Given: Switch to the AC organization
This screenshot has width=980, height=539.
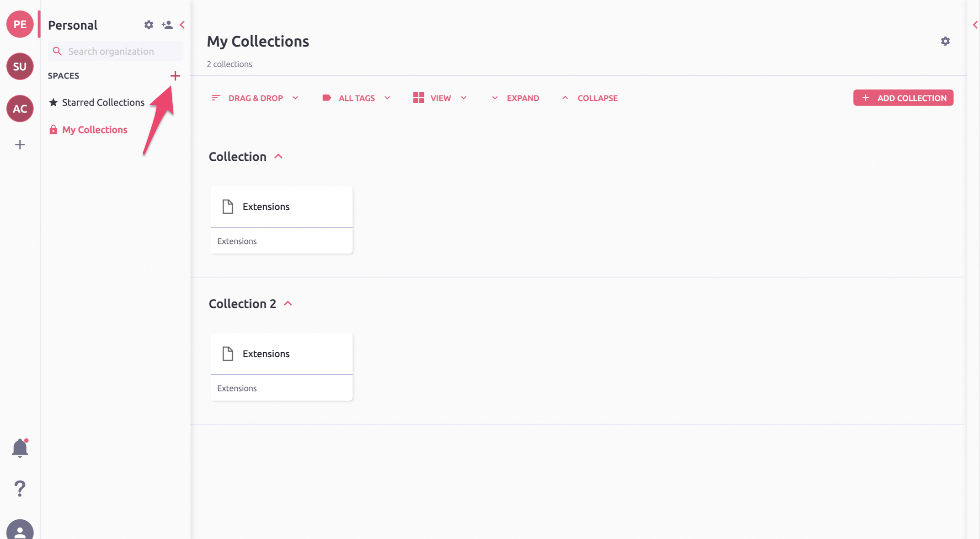Looking at the screenshot, I should pos(20,109).
